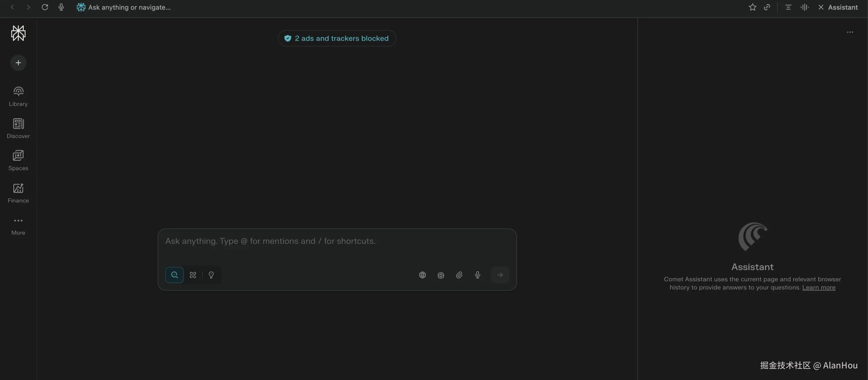Open the Finance page
This screenshot has height=380, width=868.
tap(18, 193)
